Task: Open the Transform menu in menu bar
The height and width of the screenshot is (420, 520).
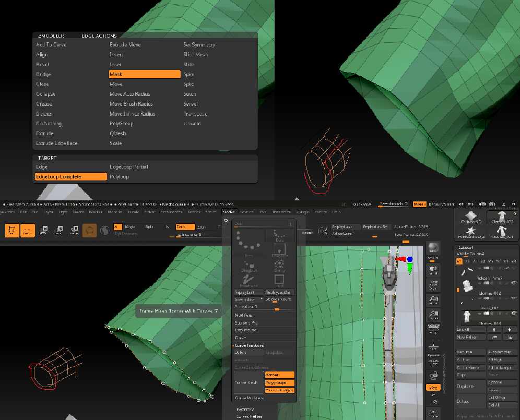Action: click(281, 212)
